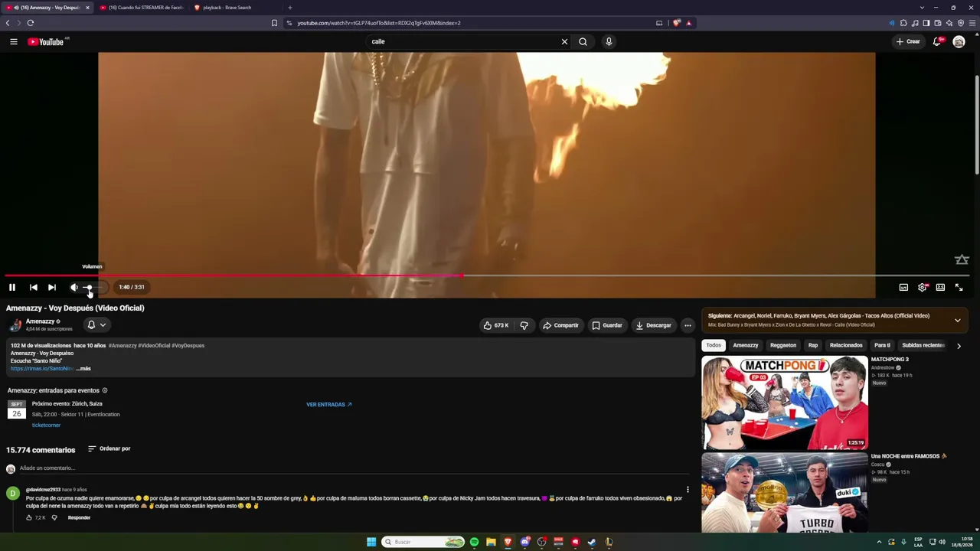Pause the video playback
Viewport: 980px width, 551px height.
(12, 287)
